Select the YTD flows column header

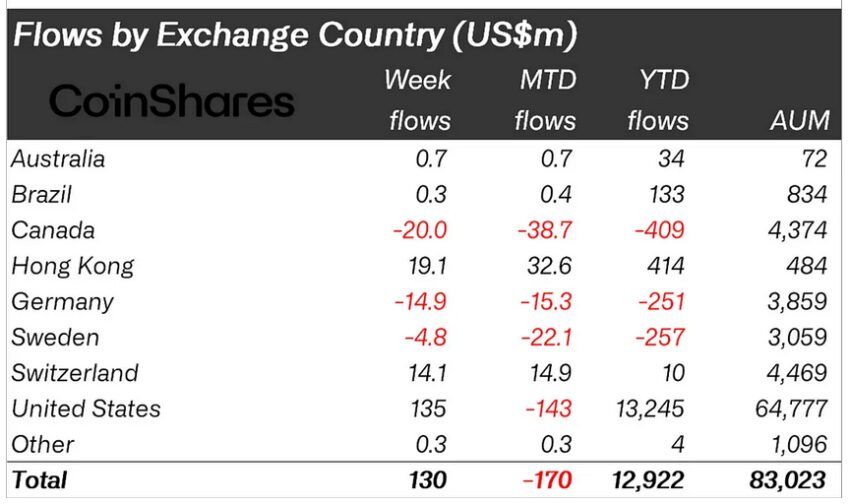tap(657, 100)
